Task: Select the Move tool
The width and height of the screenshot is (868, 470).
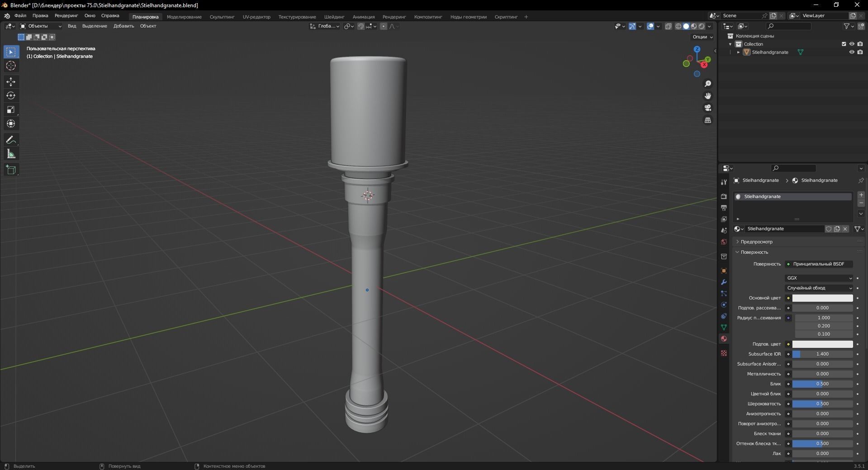Action: 11,82
